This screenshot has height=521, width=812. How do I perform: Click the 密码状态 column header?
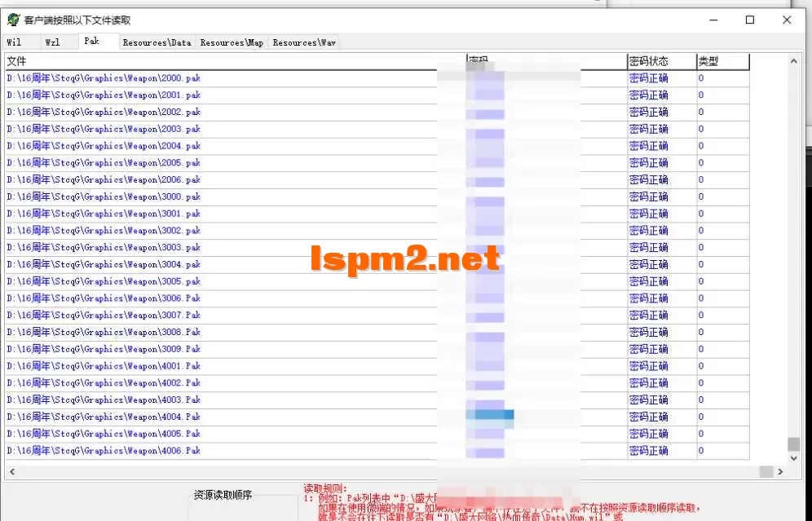pos(662,61)
